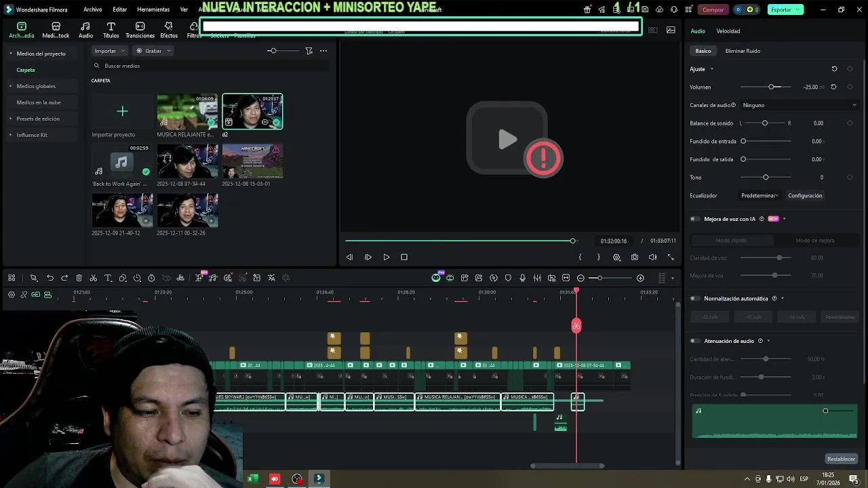Click the Comprar button
The height and width of the screenshot is (488, 868).
713,9
